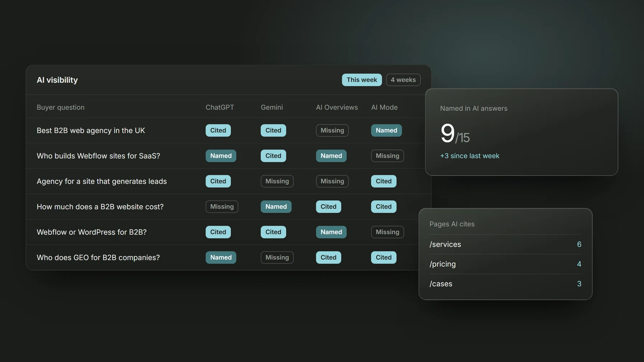Screen dimensions: 644x362
Task: Click the AI Mode column header
Action: tap(384, 107)
